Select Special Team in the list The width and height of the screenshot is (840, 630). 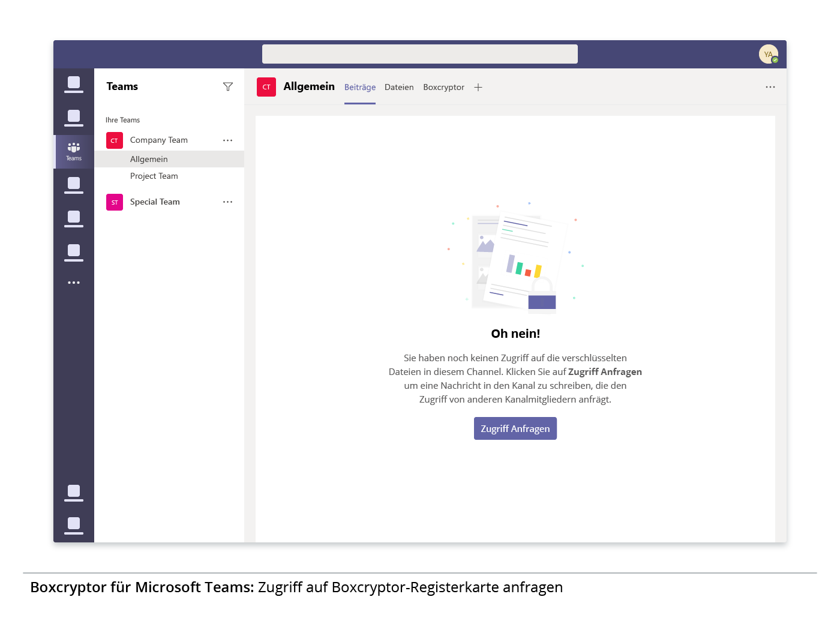155,202
